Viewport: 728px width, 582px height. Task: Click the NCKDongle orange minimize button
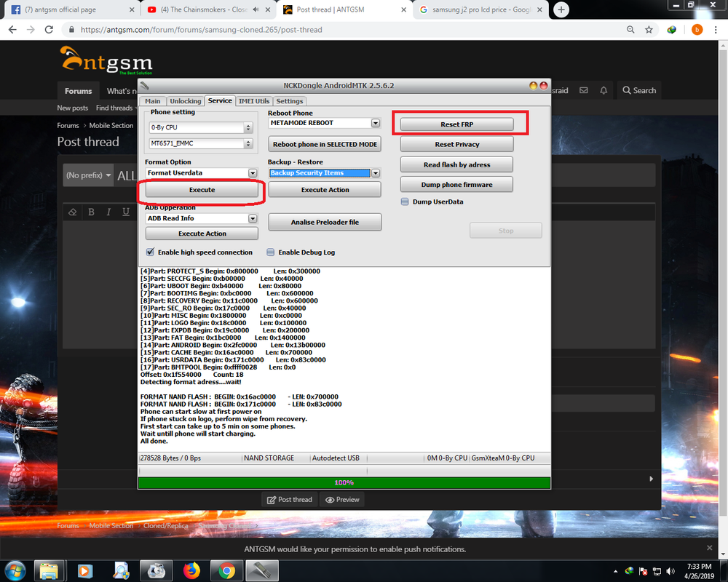click(x=534, y=85)
